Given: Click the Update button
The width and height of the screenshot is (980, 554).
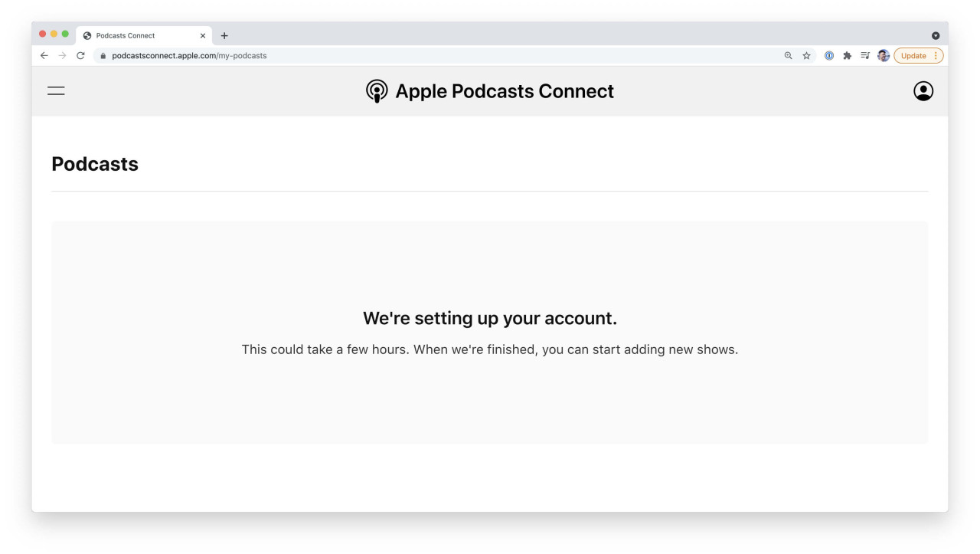Looking at the screenshot, I should (913, 56).
